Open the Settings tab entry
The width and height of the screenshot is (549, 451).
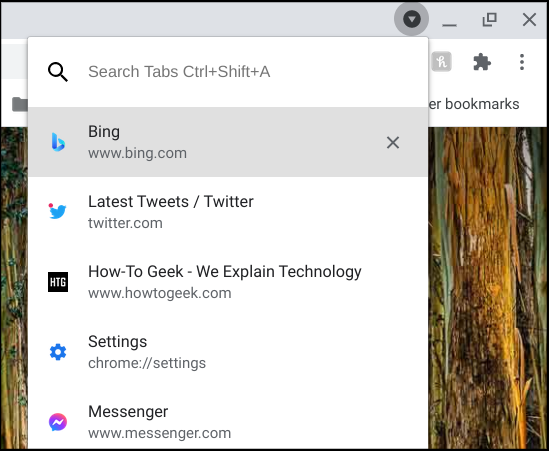coord(228,352)
